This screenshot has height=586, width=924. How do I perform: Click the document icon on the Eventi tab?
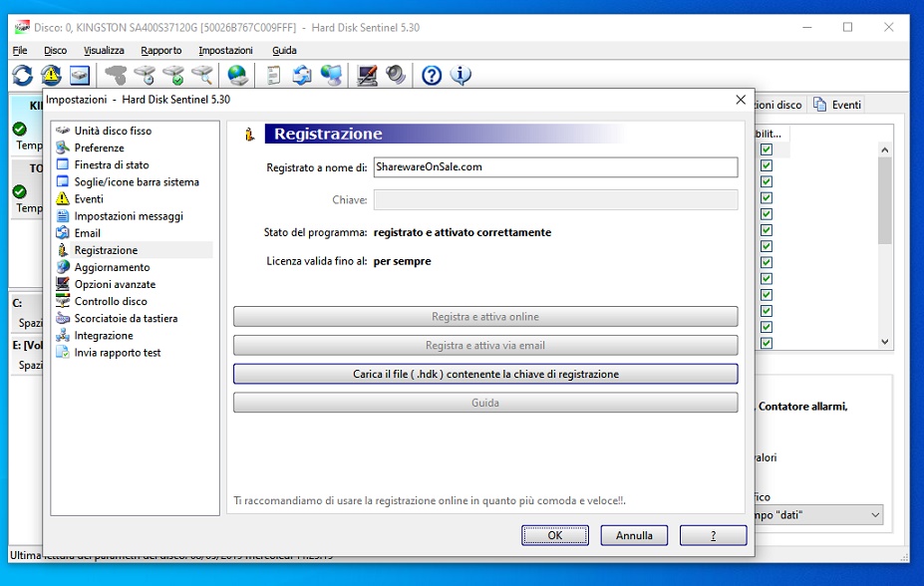pos(819,105)
